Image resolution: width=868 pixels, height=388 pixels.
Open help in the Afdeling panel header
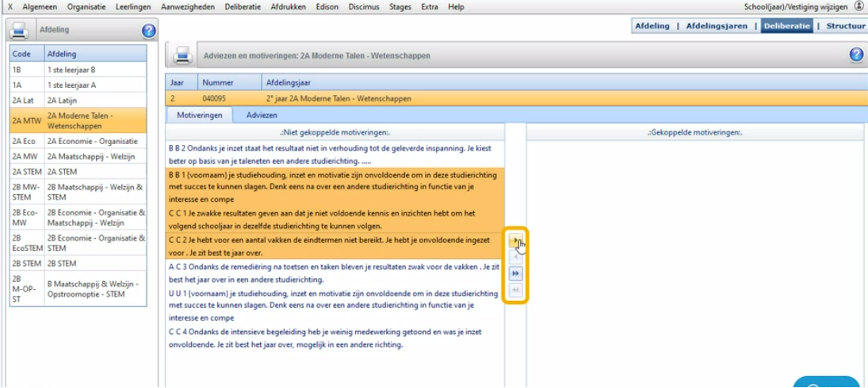pyautogui.click(x=148, y=31)
